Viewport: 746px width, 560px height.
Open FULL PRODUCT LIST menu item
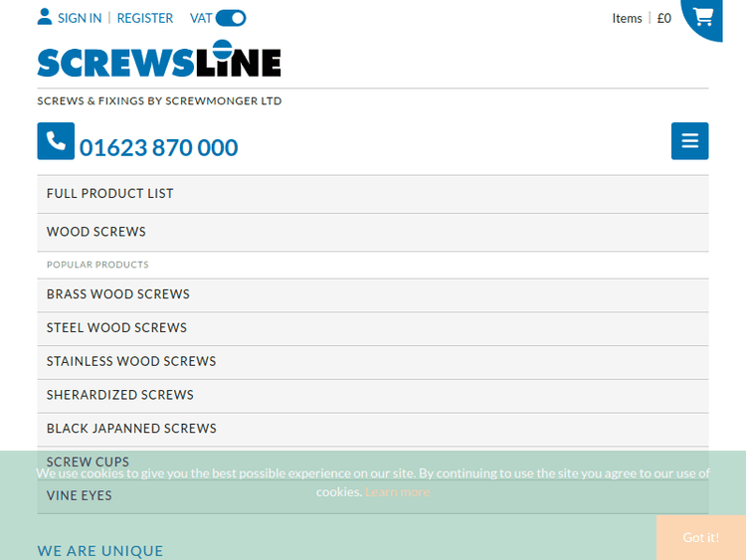(x=373, y=194)
